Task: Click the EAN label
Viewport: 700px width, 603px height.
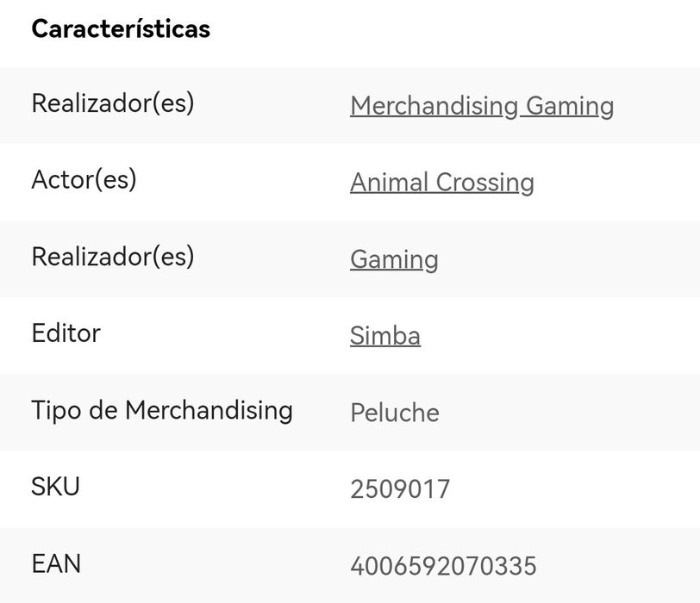Action: (x=56, y=564)
